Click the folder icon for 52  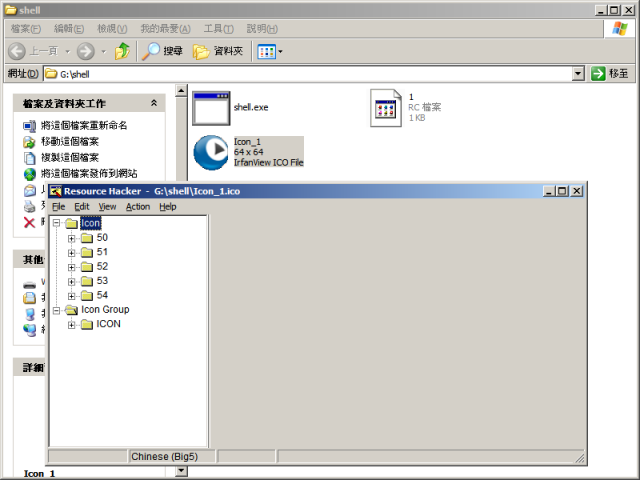click(x=87, y=267)
